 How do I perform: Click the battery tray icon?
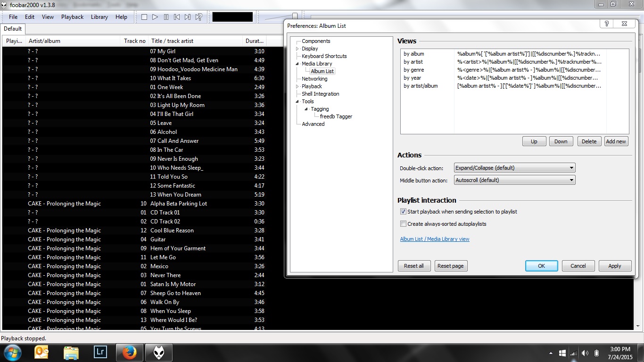pyautogui.click(x=596, y=353)
